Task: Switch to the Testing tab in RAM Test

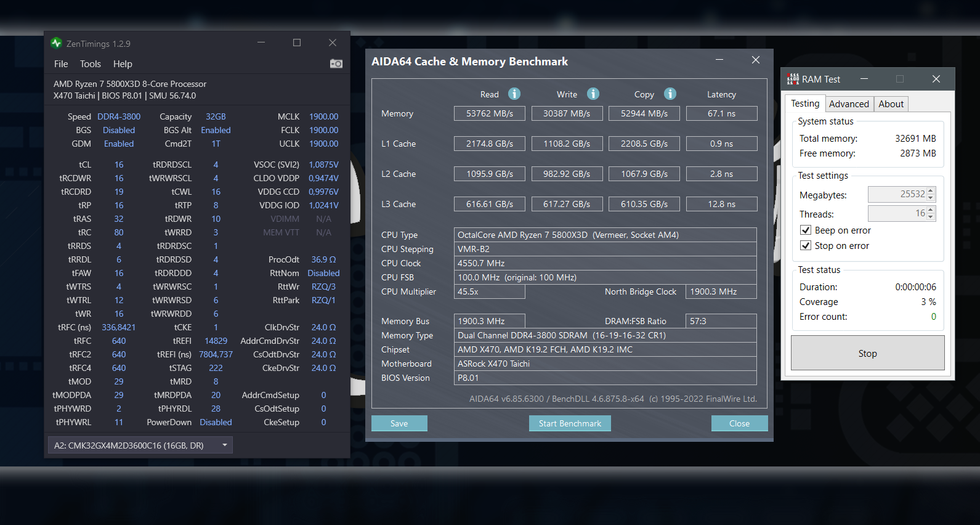Action: coord(805,104)
